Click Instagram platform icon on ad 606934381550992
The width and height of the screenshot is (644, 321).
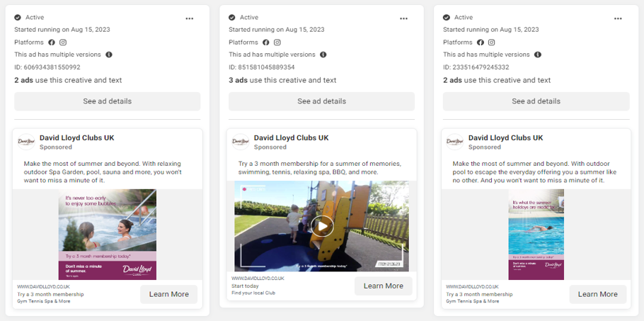tap(63, 43)
